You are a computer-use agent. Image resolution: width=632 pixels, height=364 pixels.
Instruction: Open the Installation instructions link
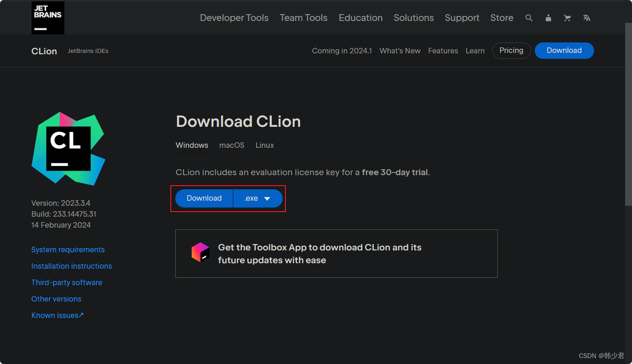click(x=72, y=266)
